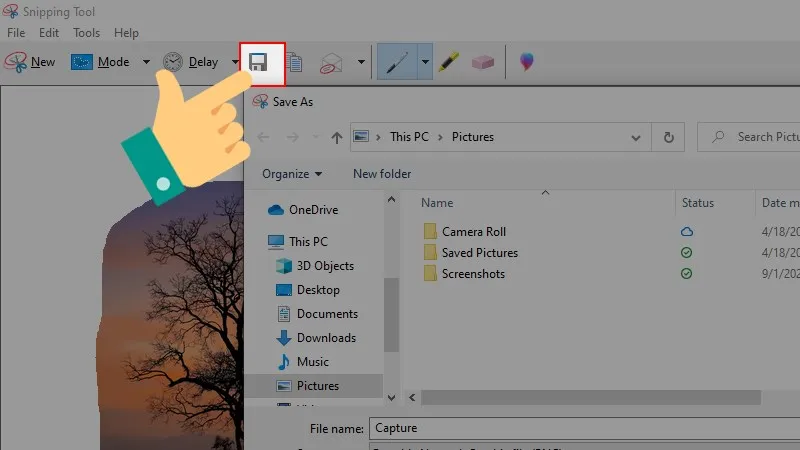Open the Screenshots folder
The image size is (800, 450).
[473, 274]
